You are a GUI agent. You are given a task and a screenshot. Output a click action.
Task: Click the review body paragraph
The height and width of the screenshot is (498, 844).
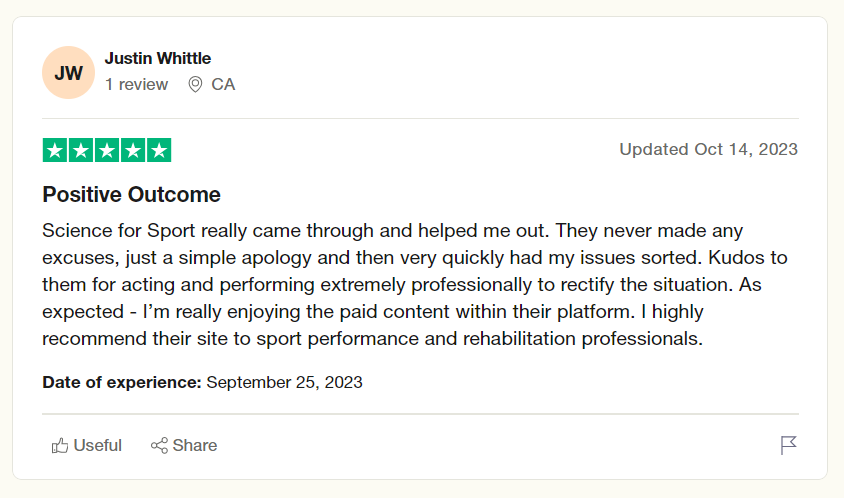click(415, 284)
